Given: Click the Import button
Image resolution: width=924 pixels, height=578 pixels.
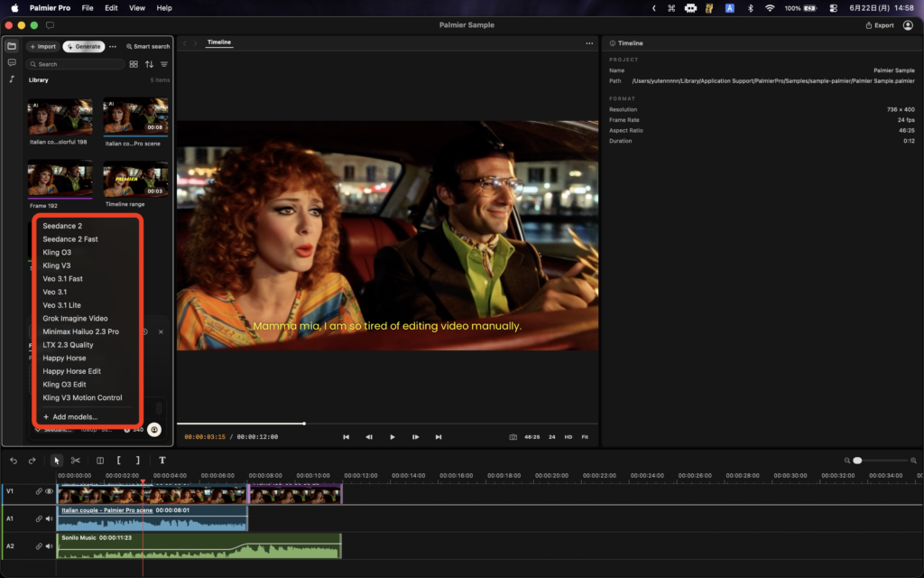Looking at the screenshot, I should pos(42,47).
